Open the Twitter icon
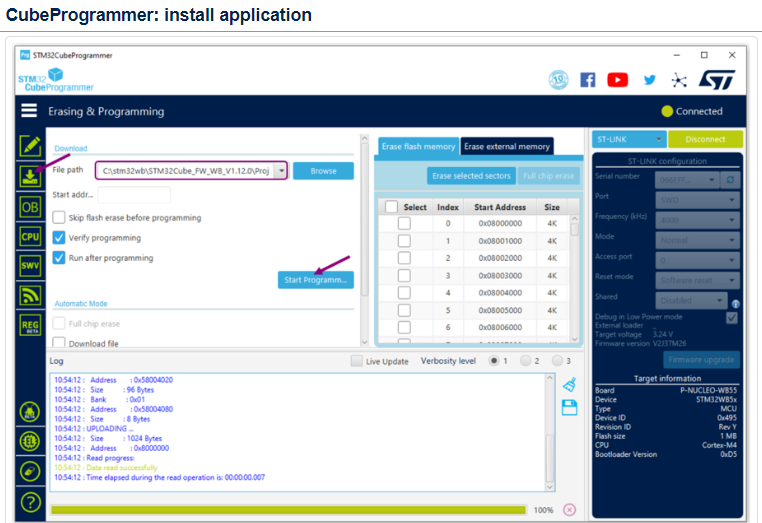Image resolution: width=762 pixels, height=523 pixels. click(x=649, y=80)
